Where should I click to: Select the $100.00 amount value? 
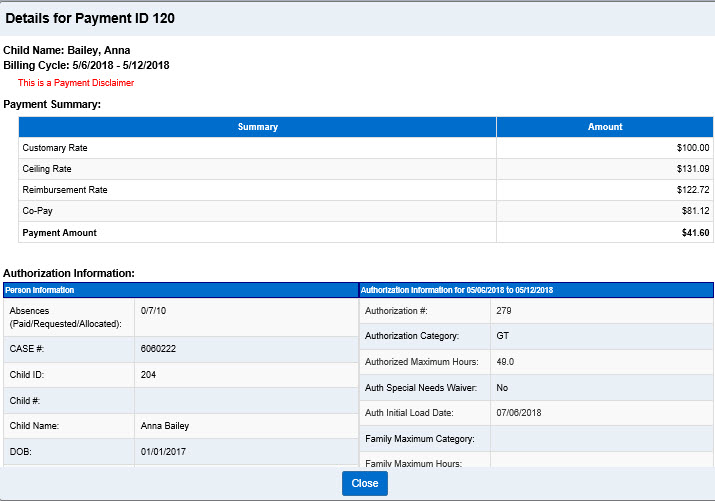coord(693,148)
